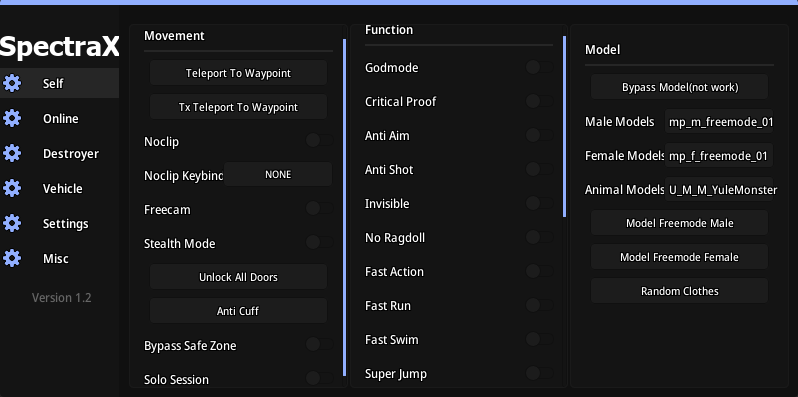This screenshot has width=798, height=397.
Task: Open the Male Models dropdown
Action: click(719, 122)
